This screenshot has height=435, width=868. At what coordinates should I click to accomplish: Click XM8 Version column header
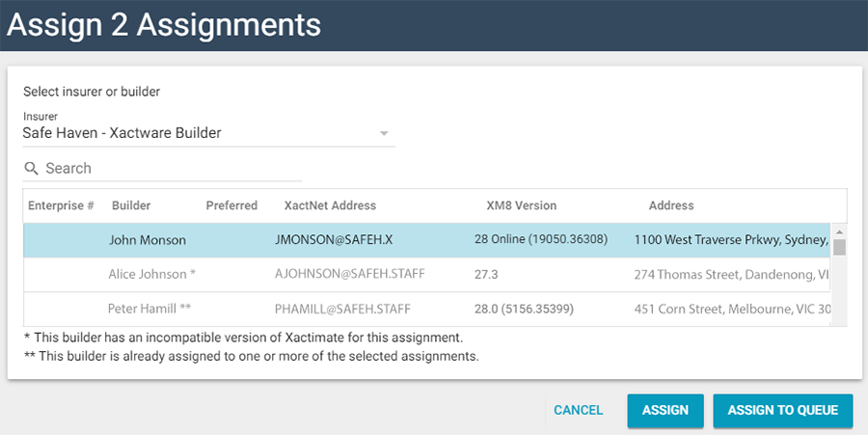[x=522, y=205]
